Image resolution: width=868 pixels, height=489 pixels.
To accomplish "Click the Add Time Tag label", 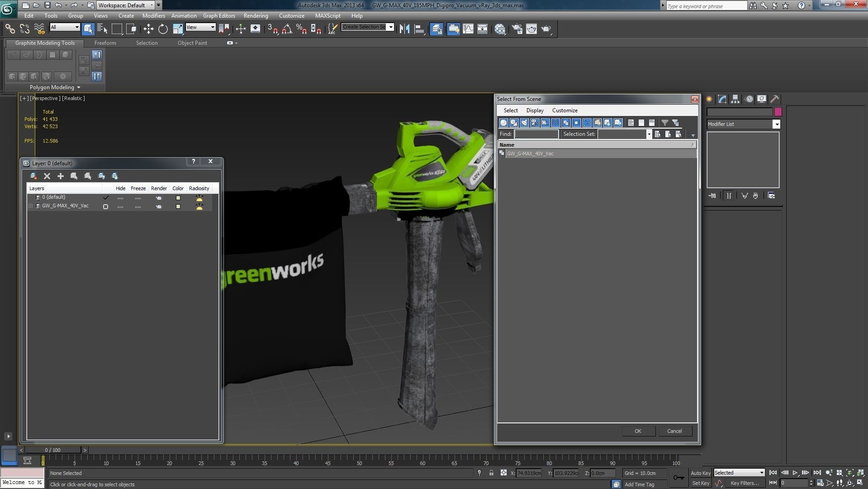I will 639,484.
